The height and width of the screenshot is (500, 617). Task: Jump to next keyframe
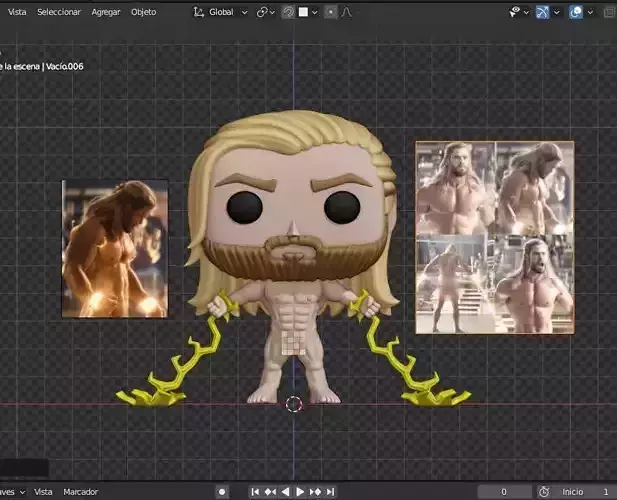click(315, 492)
